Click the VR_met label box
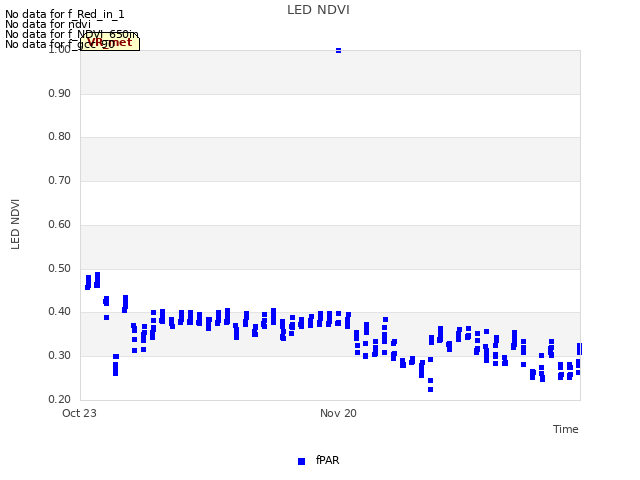Image resolution: width=640 pixels, height=480 pixels. click(110, 43)
